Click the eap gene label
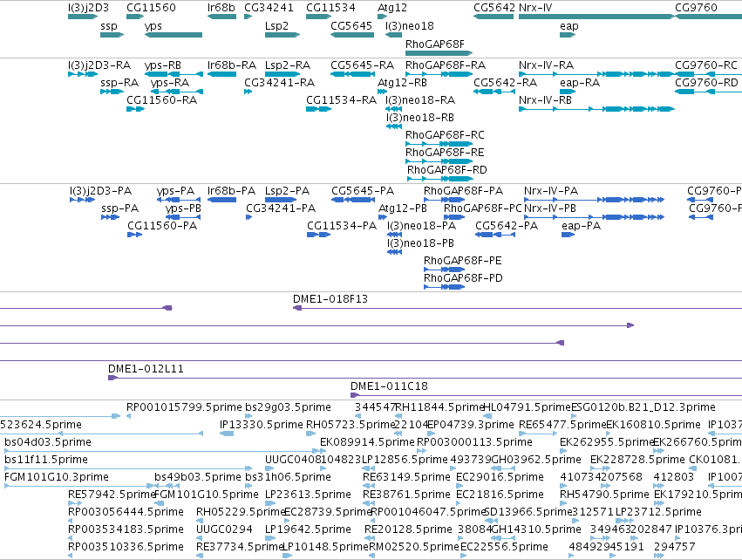Viewport: 742px width, 560px height. point(569,25)
